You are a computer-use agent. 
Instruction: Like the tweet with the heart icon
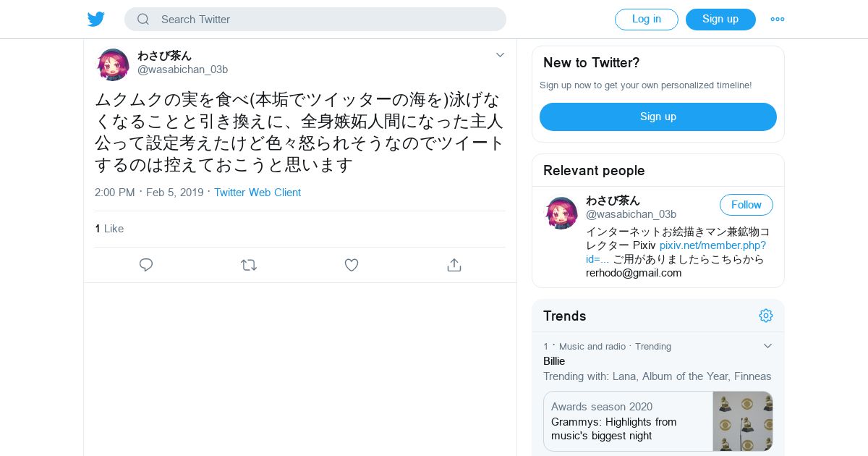click(352, 265)
